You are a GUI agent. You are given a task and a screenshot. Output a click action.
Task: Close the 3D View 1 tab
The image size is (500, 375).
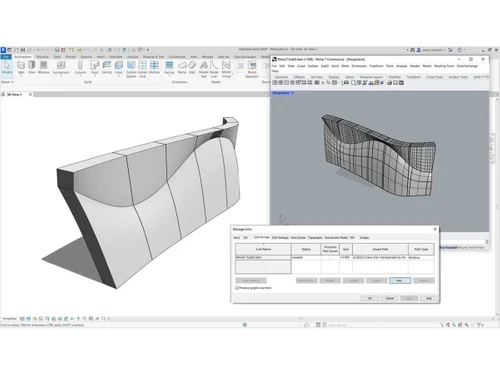[x=30, y=95]
